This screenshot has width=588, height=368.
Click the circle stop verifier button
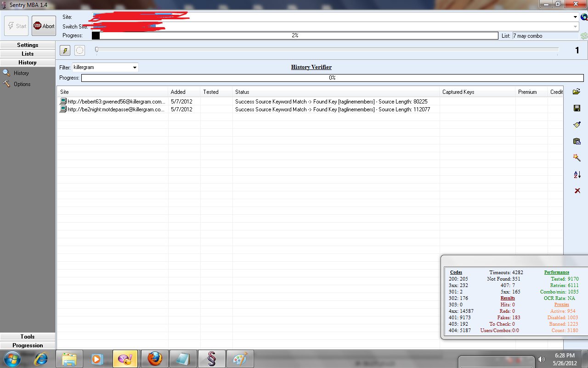(x=79, y=50)
